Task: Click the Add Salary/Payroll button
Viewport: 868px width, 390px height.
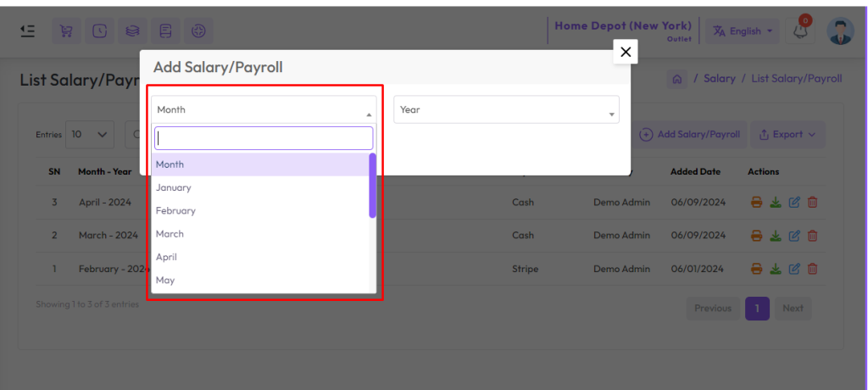Action: pos(689,135)
